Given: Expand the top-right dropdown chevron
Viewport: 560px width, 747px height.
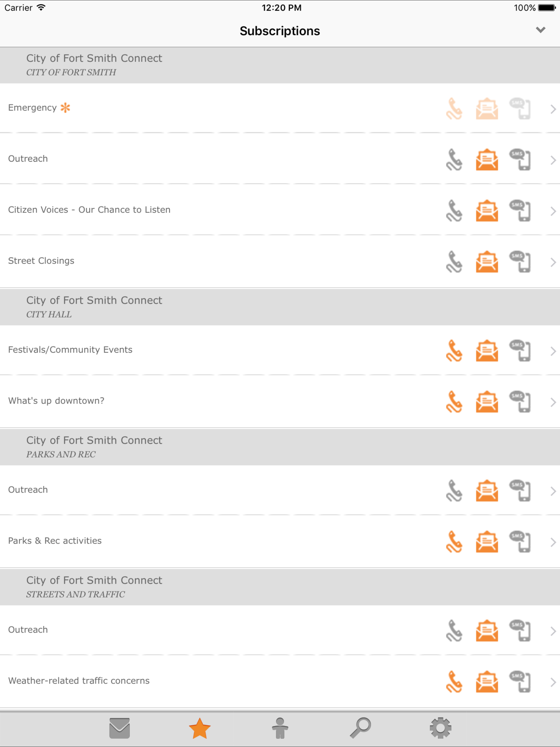Looking at the screenshot, I should pyautogui.click(x=540, y=30).
